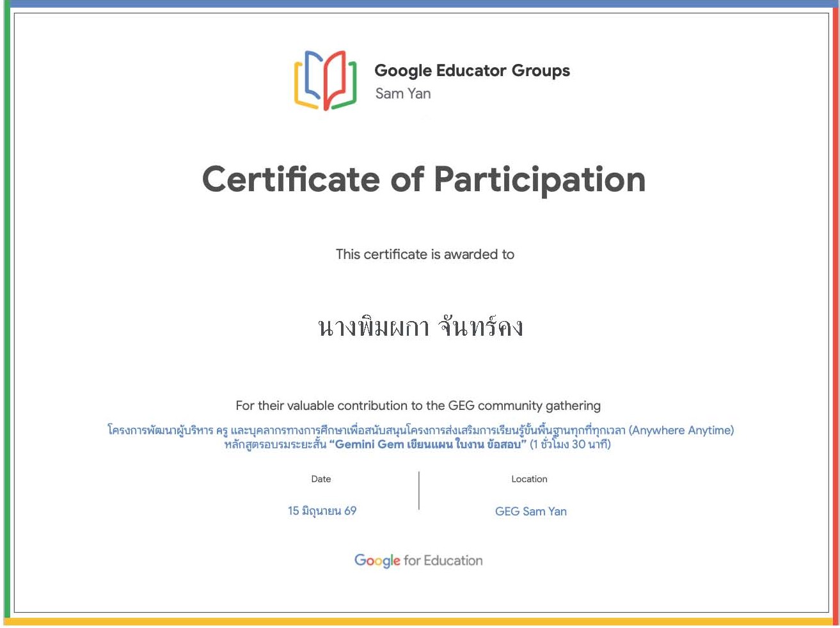Click the Date label
Viewport: 840px width, 628px height.
321,479
